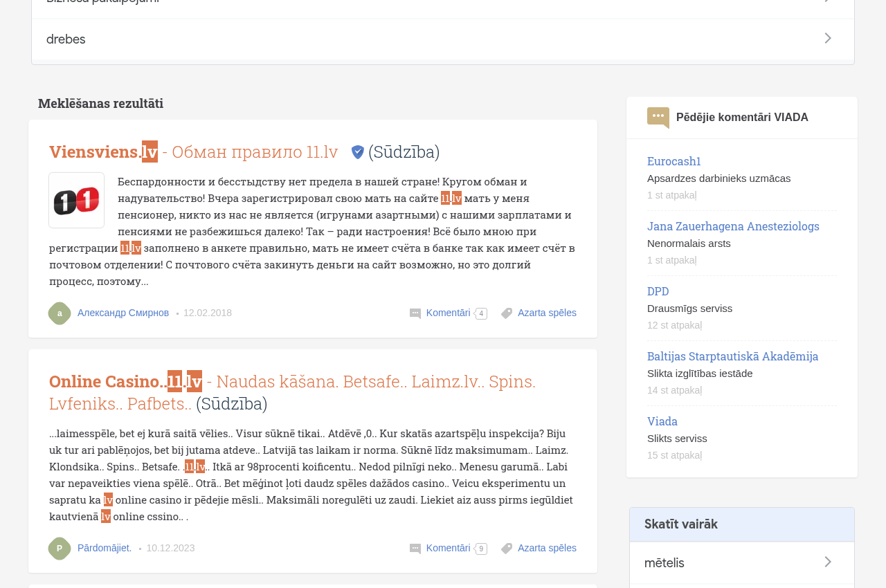
Task: Expand the mētelis row chevron
Action: (x=828, y=562)
